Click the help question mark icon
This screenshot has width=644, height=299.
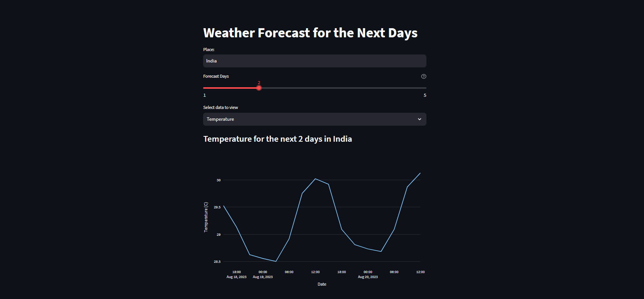click(x=423, y=76)
